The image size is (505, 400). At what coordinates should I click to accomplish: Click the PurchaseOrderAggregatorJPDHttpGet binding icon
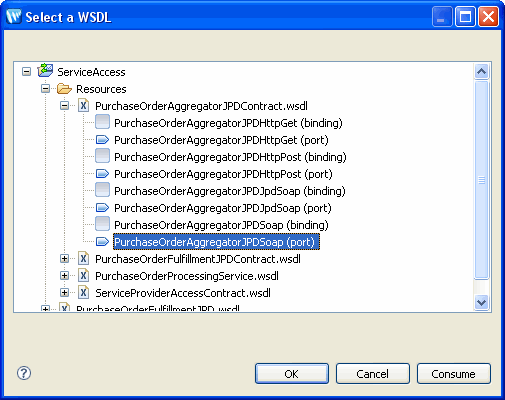click(102, 122)
